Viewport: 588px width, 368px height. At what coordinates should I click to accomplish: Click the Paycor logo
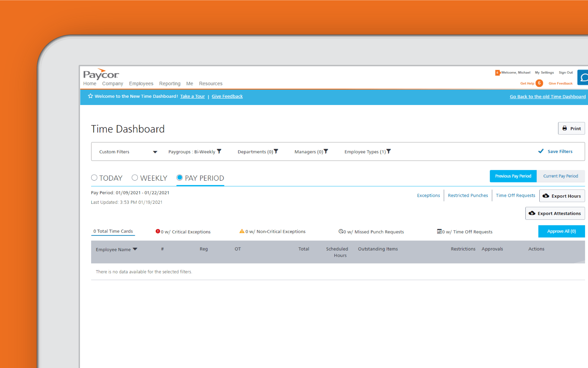point(101,74)
